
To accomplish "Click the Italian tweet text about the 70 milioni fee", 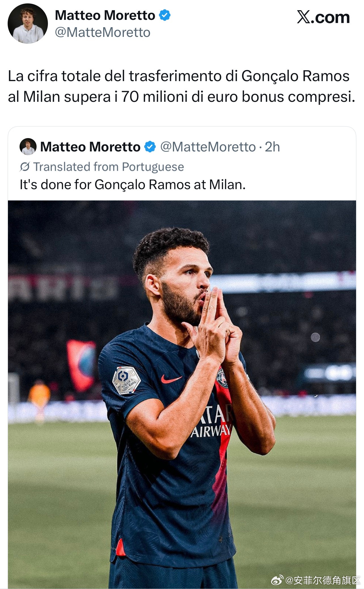I will click(181, 86).
